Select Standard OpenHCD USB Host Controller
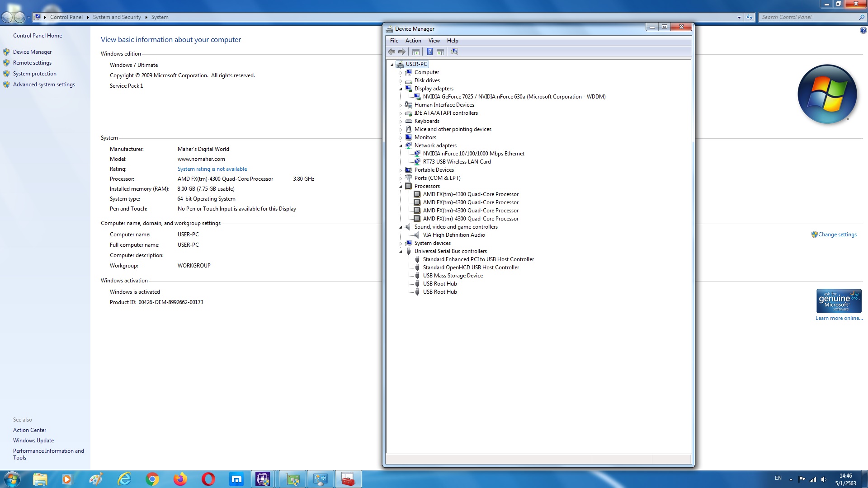Viewport: 868px width, 488px height. (471, 267)
